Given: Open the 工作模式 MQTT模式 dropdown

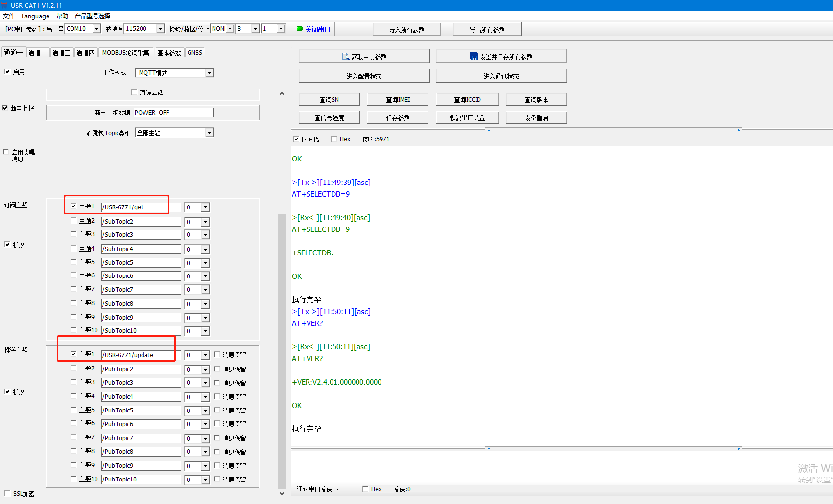Looking at the screenshot, I should [x=209, y=73].
